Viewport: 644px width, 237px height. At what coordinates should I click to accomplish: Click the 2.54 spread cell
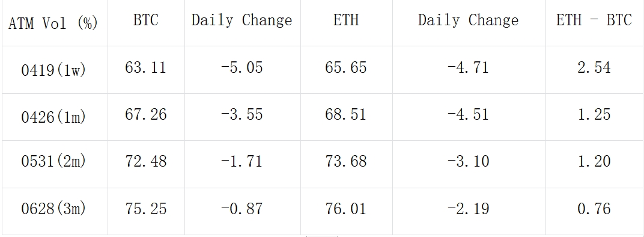click(x=594, y=70)
